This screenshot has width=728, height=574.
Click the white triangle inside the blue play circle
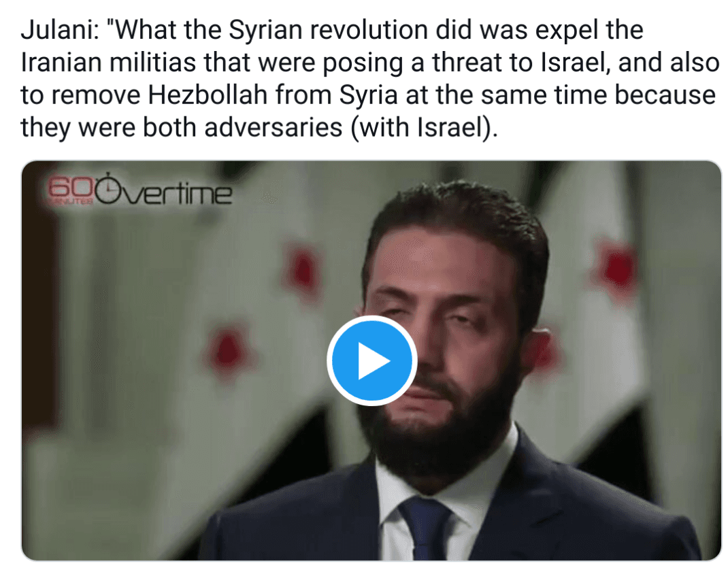pos(373,360)
